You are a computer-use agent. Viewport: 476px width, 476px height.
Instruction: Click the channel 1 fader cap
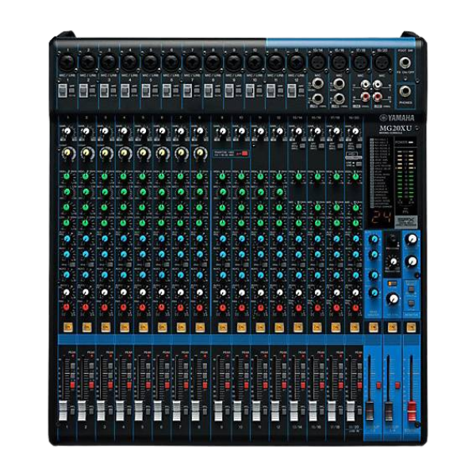[x=63, y=411]
